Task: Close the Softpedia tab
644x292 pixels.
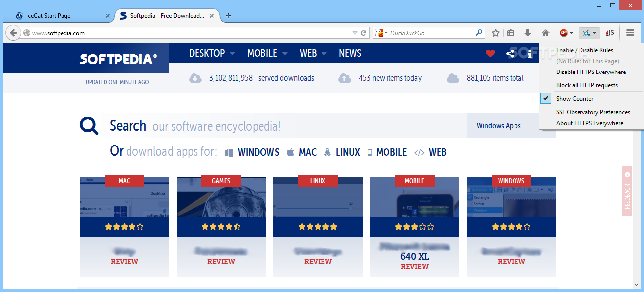Action: coord(212,16)
